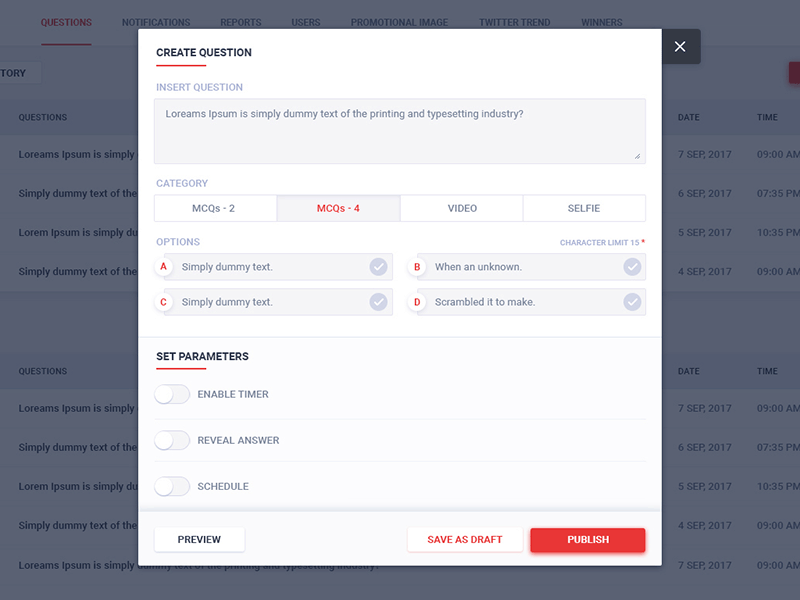Screen dimensions: 800x600
Task: Choose the MCQs - 2 category
Action: click(216, 208)
